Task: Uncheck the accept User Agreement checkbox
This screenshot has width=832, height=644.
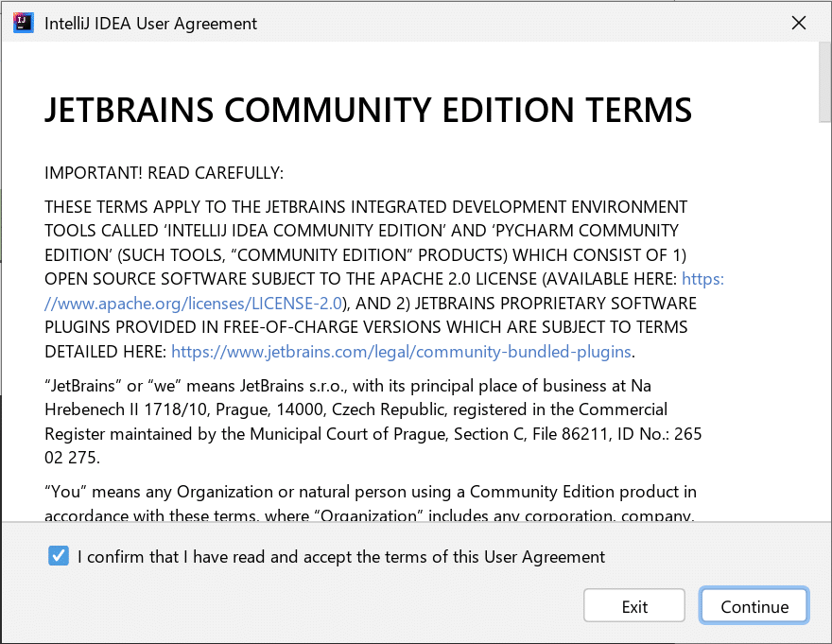Action: pyautogui.click(x=59, y=556)
